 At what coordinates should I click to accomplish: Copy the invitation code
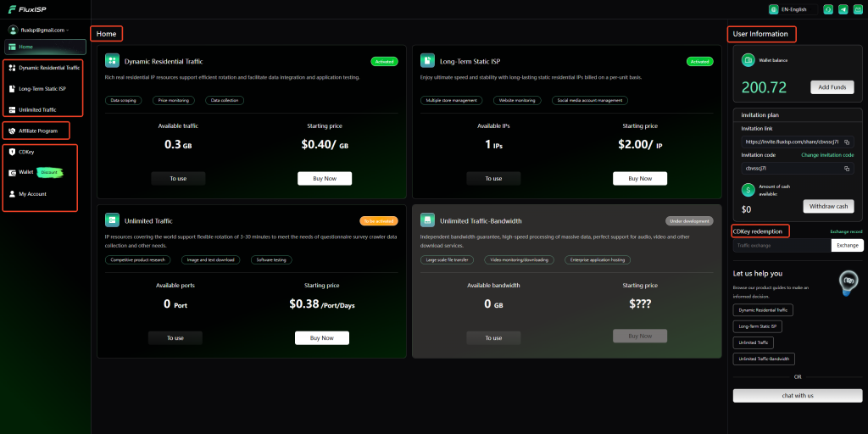(847, 169)
